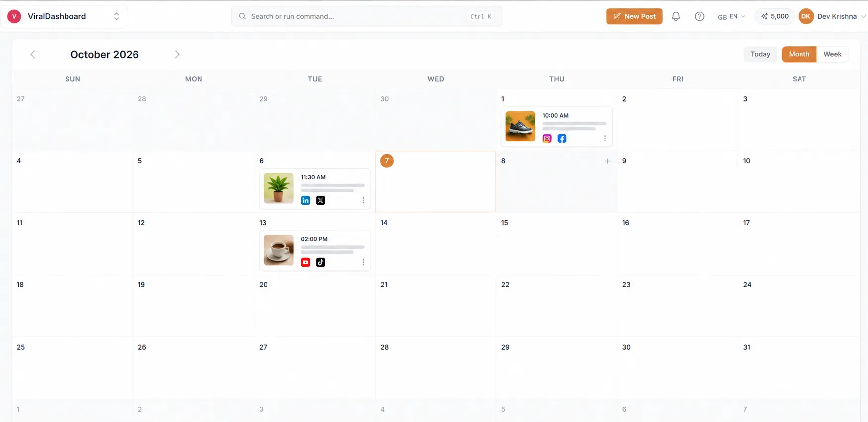Switch to the Week view
The width and height of the screenshot is (868, 422).
(x=832, y=54)
